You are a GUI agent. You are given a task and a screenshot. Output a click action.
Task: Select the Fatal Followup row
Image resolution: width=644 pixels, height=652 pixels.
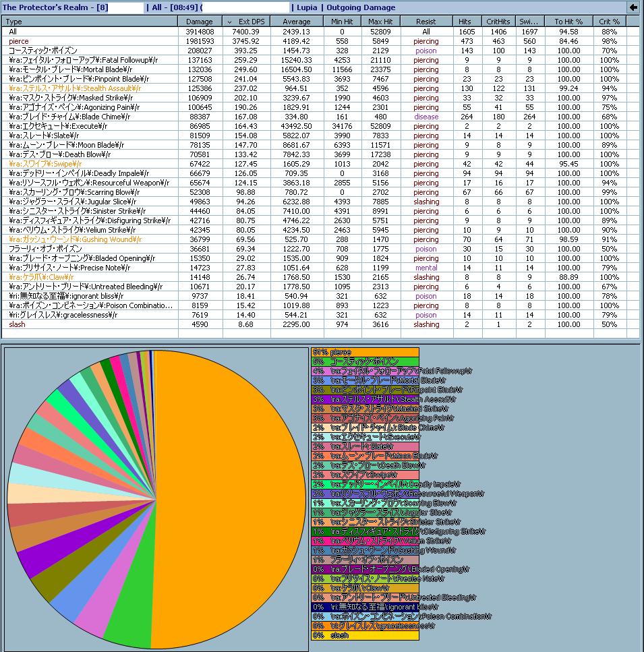click(320, 60)
